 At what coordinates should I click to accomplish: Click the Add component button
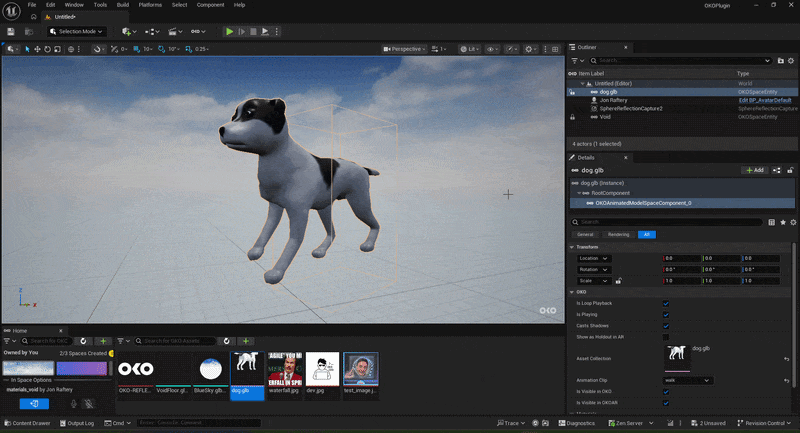pyautogui.click(x=755, y=170)
